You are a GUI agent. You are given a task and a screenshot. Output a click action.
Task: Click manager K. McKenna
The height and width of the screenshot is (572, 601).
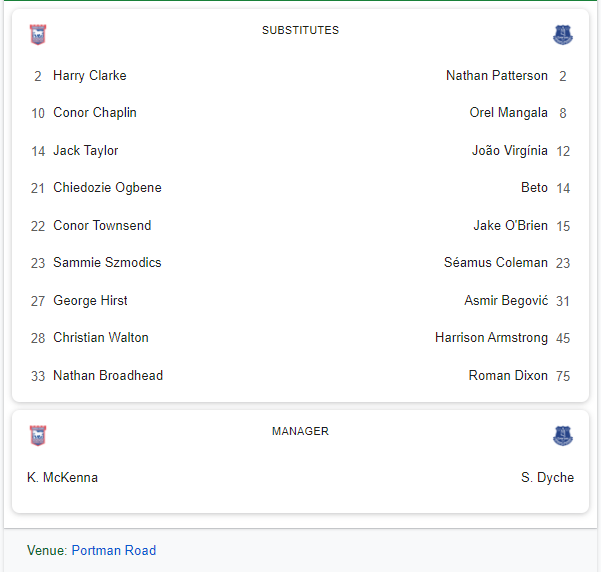[x=62, y=478]
